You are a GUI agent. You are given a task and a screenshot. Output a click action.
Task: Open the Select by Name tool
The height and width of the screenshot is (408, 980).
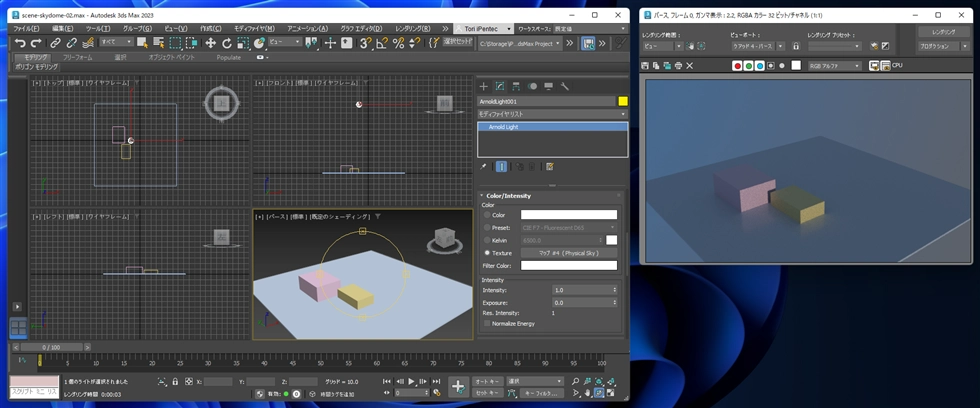click(x=159, y=43)
